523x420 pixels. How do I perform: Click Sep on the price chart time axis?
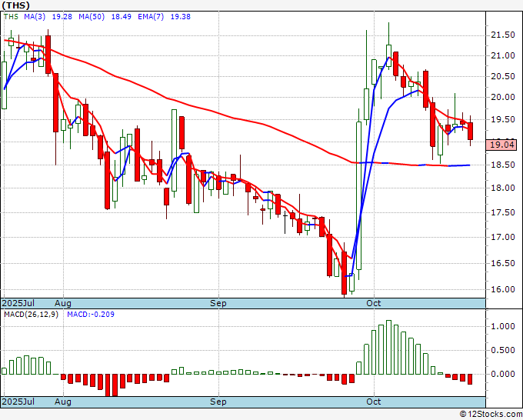pyautogui.click(x=218, y=303)
